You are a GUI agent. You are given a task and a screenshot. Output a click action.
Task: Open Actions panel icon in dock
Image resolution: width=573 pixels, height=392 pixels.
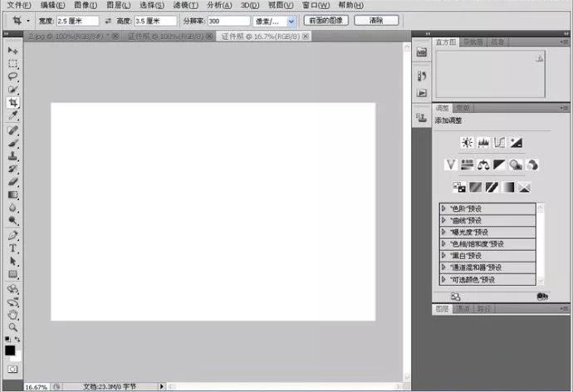(422, 93)
